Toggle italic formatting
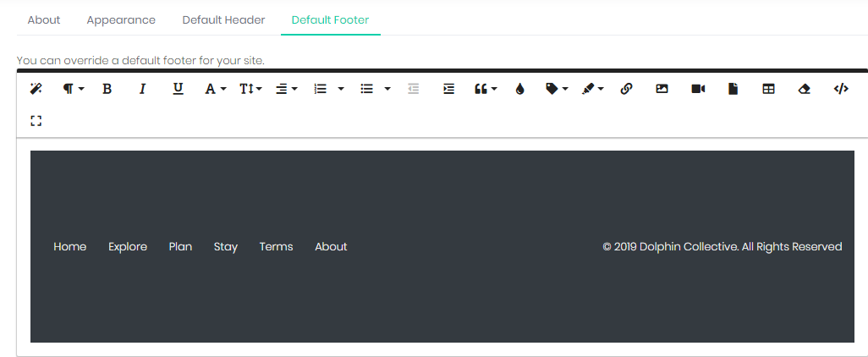 pyautogui.click(x=142, y=89)
